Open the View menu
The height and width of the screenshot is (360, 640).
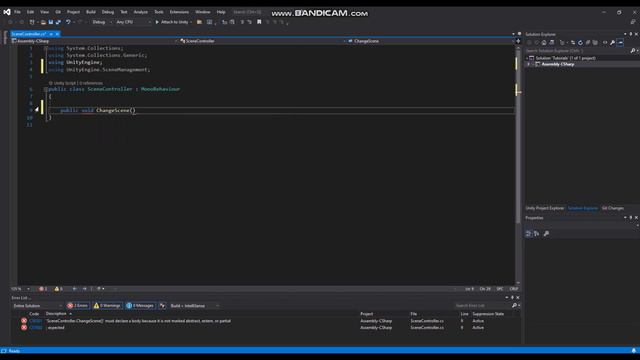pyautogui.click(x=44, y=12)
